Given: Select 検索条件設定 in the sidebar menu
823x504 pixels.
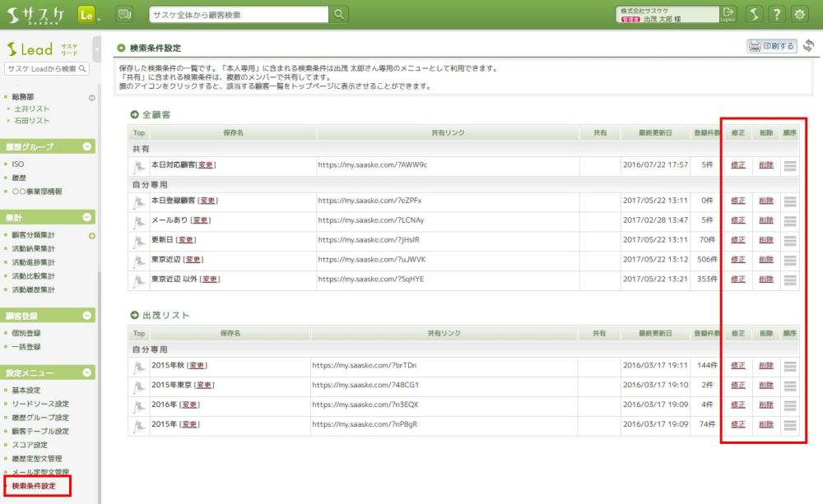Looking at the screenshot, I should pos(34,486).
